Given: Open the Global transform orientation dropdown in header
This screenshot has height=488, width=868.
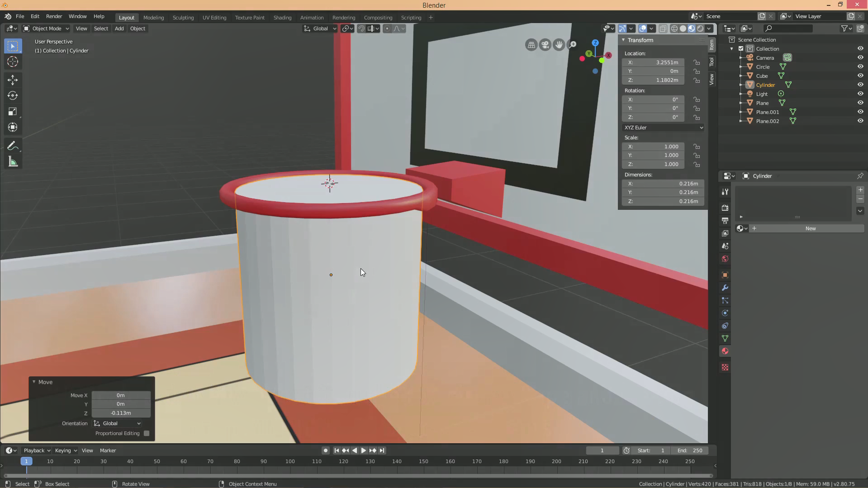Looking at the screenshot, I should coord(320,28).
